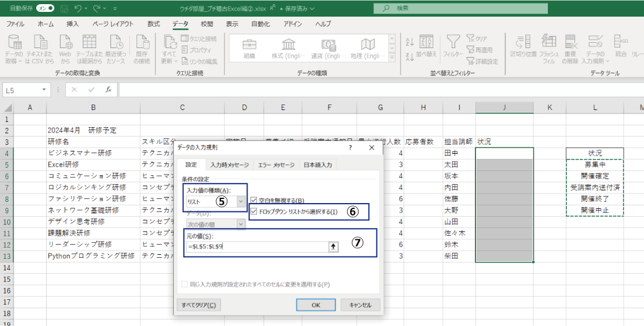644x326 pixels.
Task: Toggle the 自動保存 (AutoSave) switch
Action: pos(45,8)
